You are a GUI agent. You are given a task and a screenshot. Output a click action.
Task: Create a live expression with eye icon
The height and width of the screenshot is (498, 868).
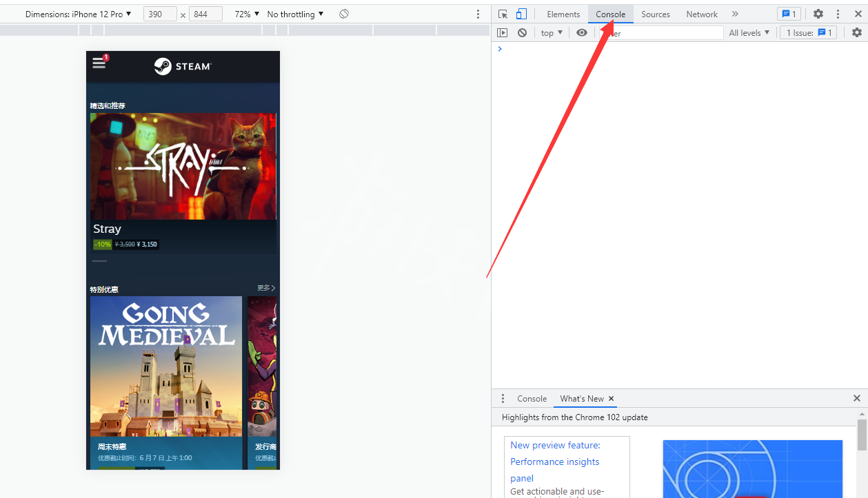tap(582, 32)
